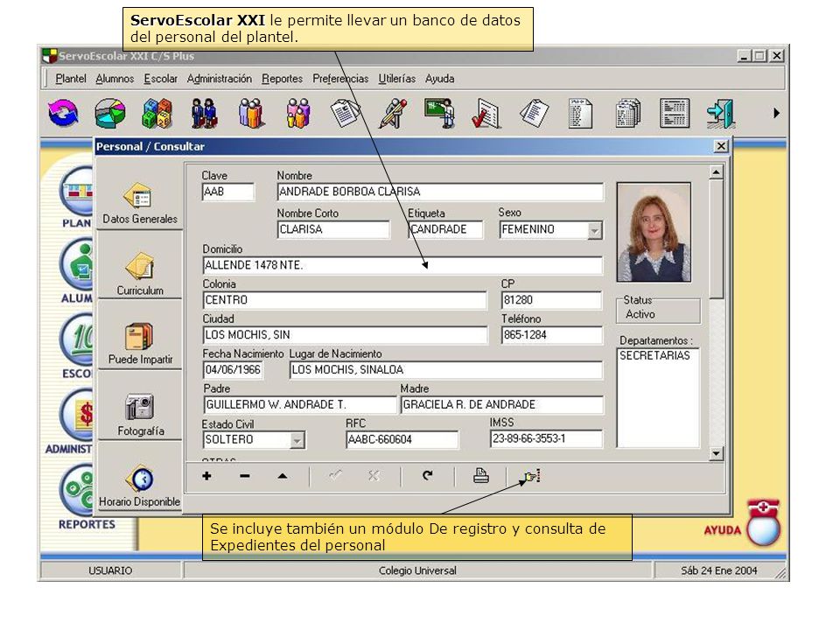Screen dimensions: 840x630
Task: Click the greyed X cancel icon
Action: pyautogui.click(x=374, y=476)
